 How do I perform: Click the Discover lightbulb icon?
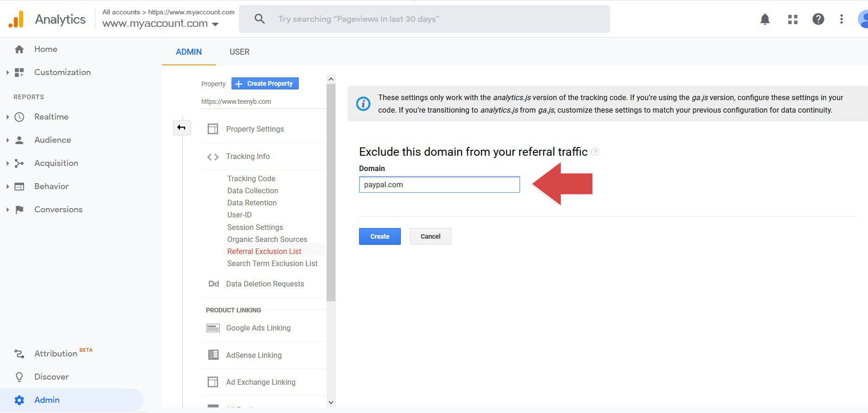tap(19, 377)
